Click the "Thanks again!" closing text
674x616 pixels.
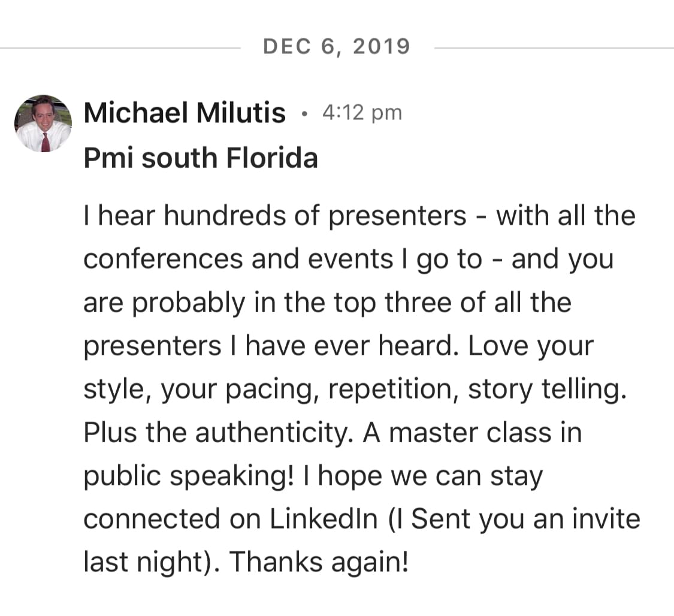coord(319,562)
